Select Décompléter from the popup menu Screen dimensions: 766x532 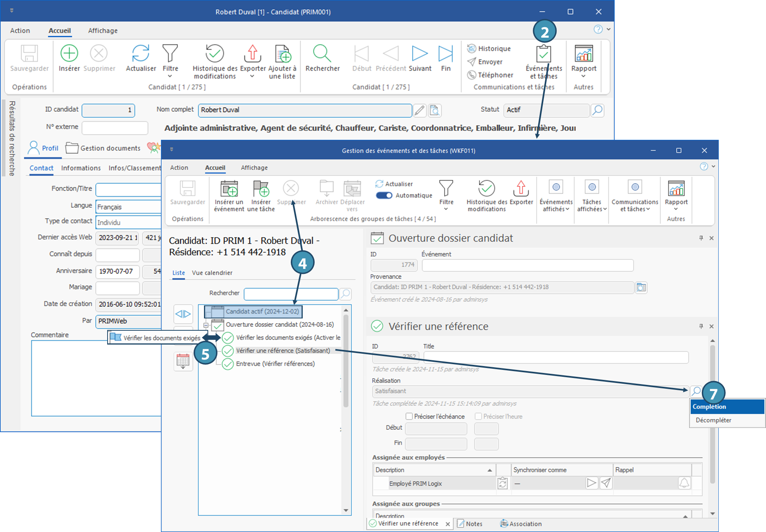(x=713, y=420)
